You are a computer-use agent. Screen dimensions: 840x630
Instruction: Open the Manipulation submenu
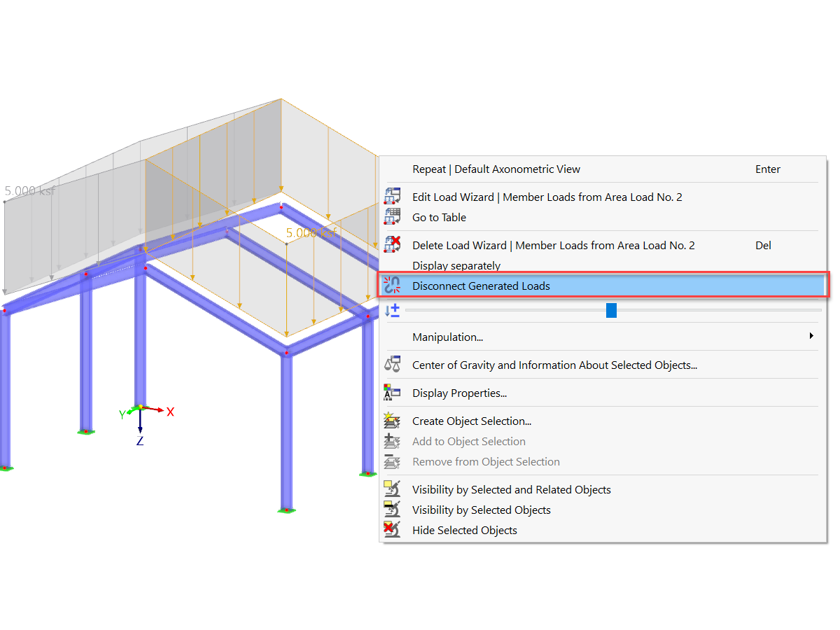(448, 337)
